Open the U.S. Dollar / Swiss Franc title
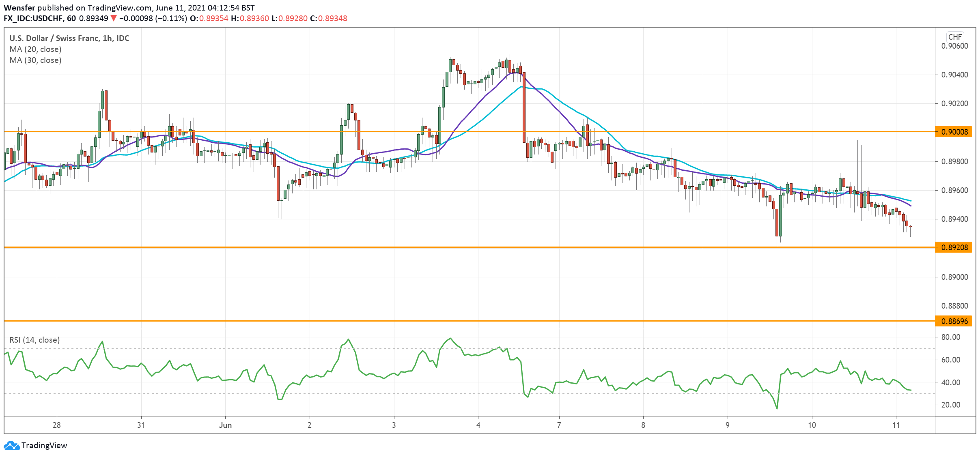Viewport: 980px width, 457px height. click(x=69, y=38)
